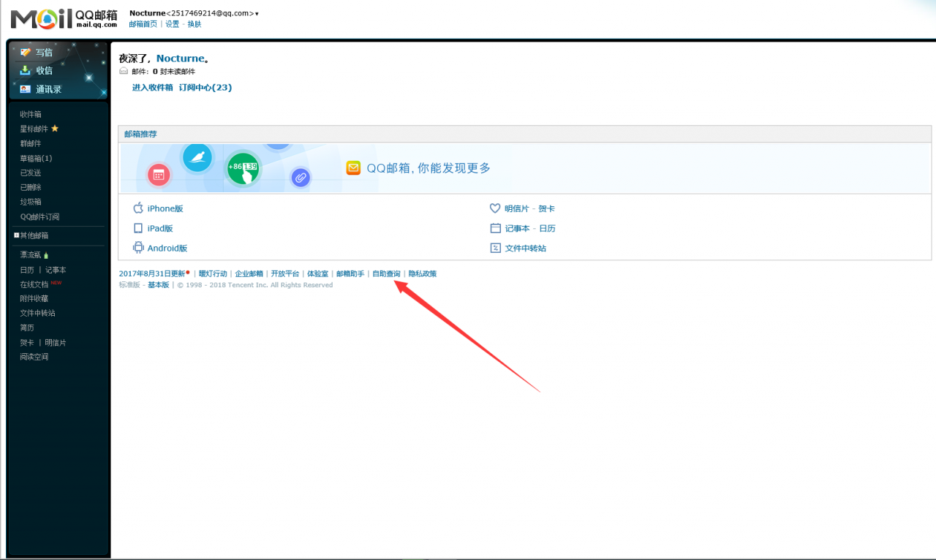Click the Android robot icon

(138, 248)
